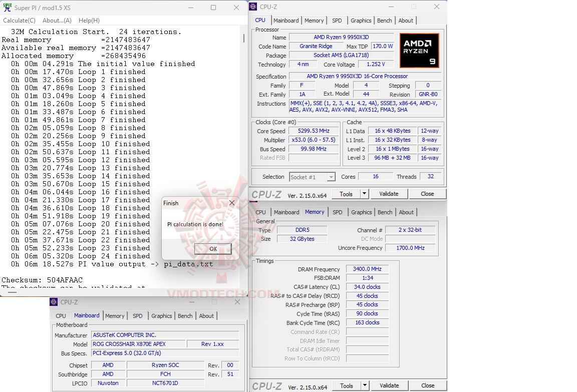Click the AMD Ryzen 9 logo badge
This screenshot has height=392, width=577.
click(419, 50)
